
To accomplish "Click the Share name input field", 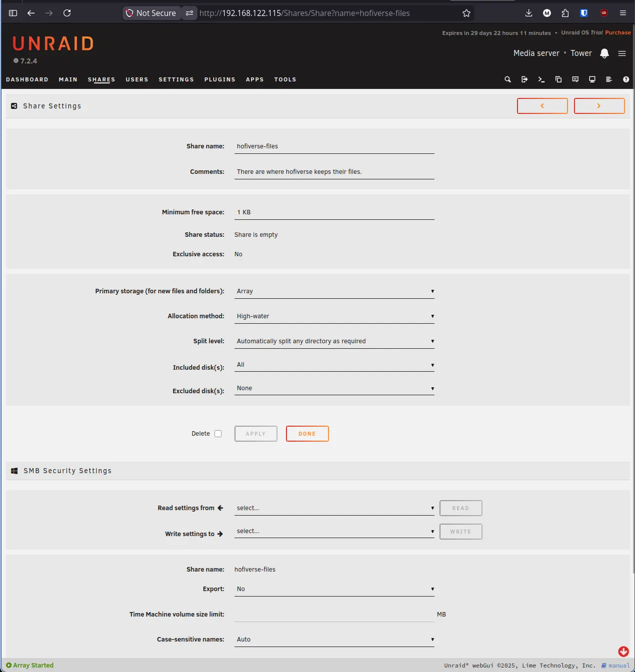I will point(334,146).
